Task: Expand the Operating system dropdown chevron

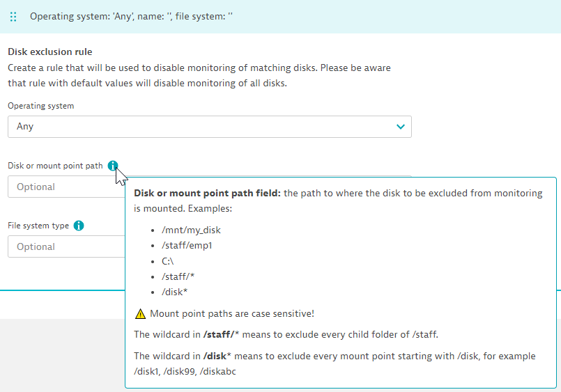Action: [400, 127]
